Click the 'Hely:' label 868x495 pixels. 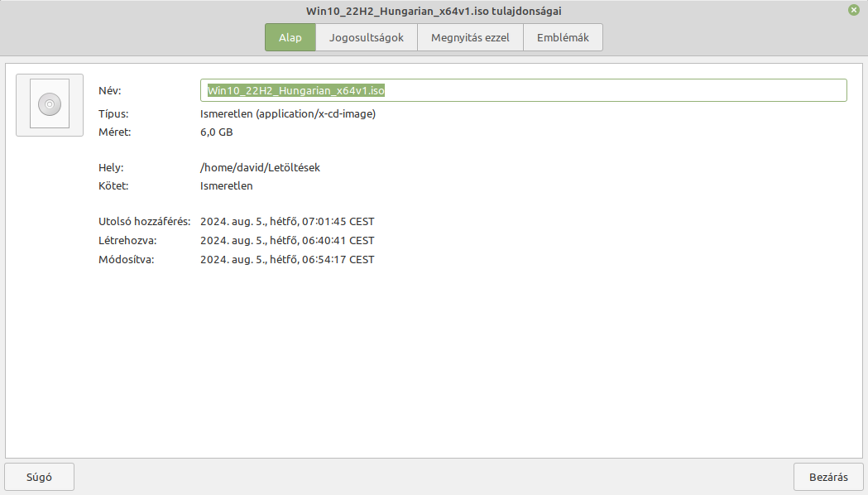pos(111,168)
